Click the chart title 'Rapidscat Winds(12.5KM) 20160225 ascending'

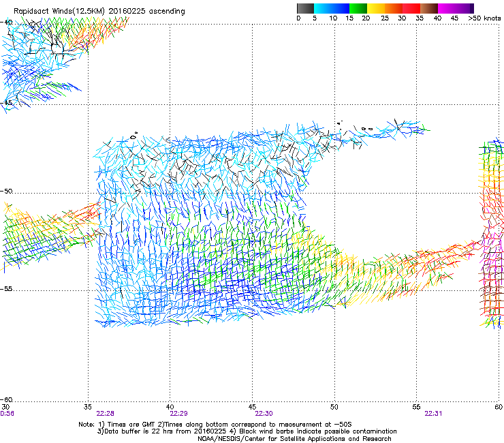[99, 12]
